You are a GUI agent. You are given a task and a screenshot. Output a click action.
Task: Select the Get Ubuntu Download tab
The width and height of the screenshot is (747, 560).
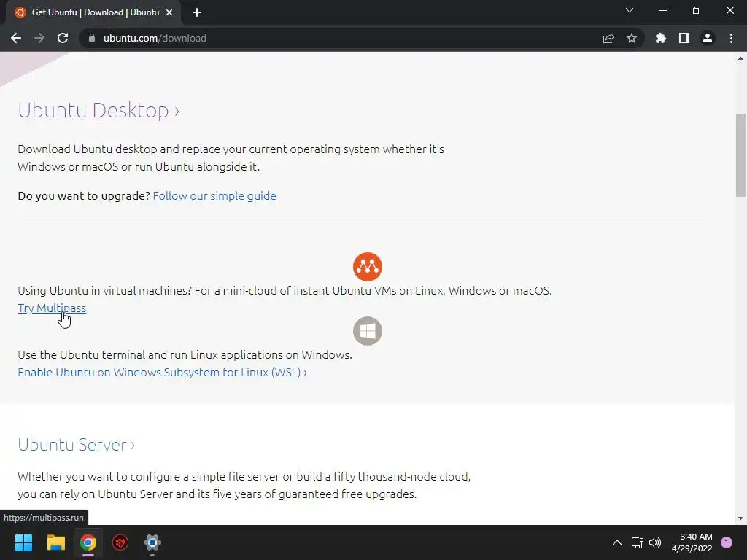(94, 12)
